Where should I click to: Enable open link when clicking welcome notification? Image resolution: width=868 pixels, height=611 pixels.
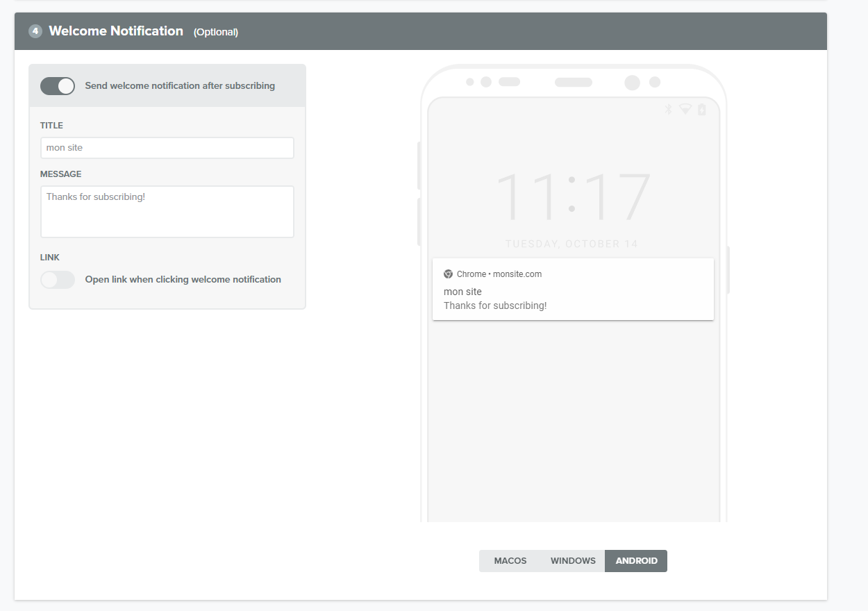click(58, 280)
